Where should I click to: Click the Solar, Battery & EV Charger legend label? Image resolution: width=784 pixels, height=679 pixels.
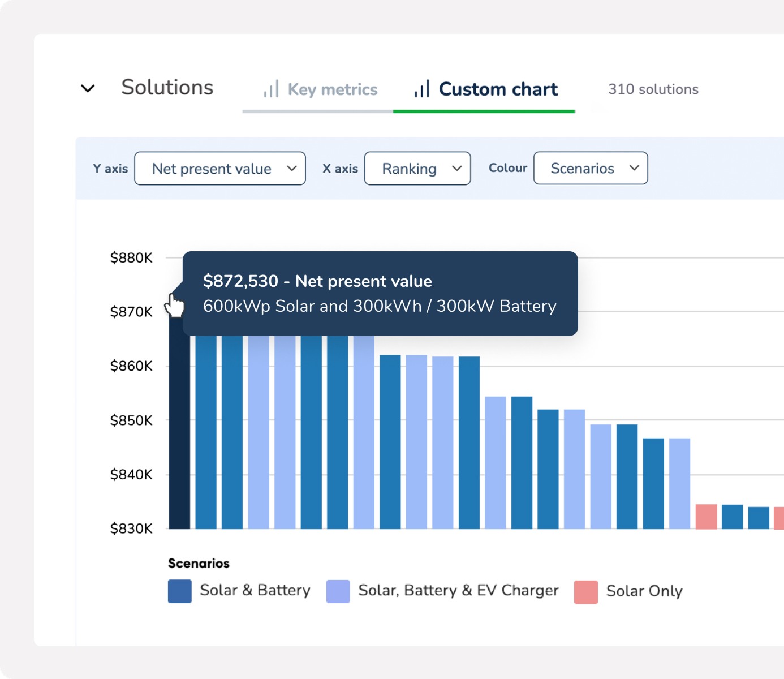(x=458, y=590)
